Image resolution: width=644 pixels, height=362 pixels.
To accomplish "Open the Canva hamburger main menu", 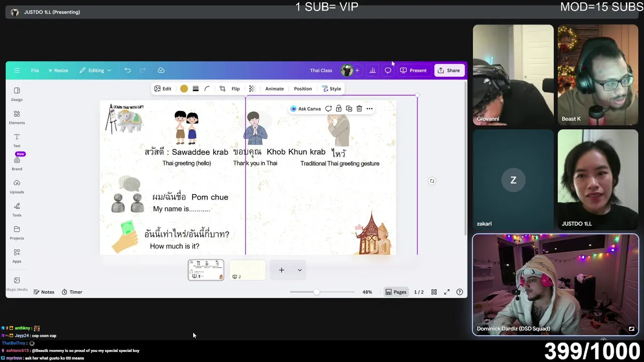I will pos(17,70).
